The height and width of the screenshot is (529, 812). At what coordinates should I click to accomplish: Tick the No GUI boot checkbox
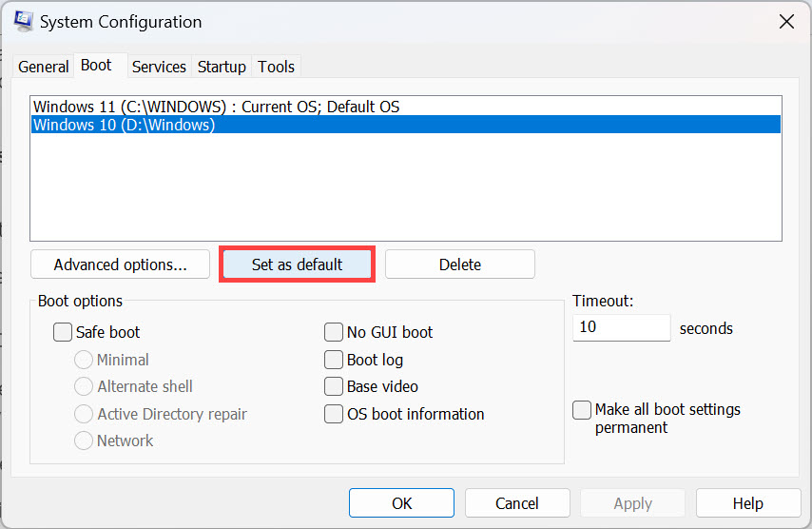[334, 332]
